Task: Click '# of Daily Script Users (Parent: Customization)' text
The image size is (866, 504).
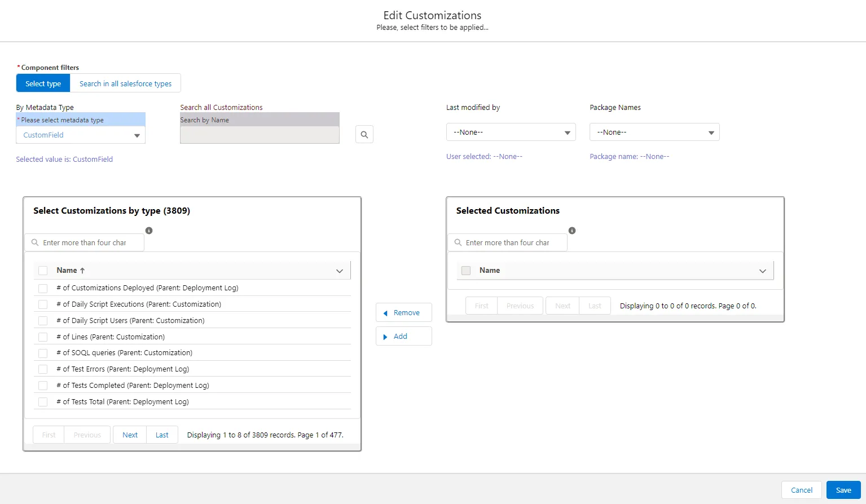Action: point(130,321)
